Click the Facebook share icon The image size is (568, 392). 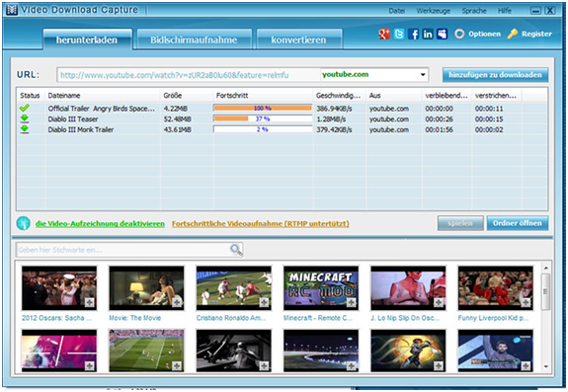(413, 34)
